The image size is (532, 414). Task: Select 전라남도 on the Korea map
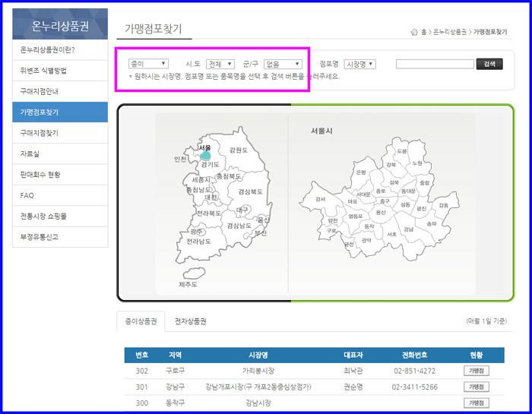[x=199, y=242]
